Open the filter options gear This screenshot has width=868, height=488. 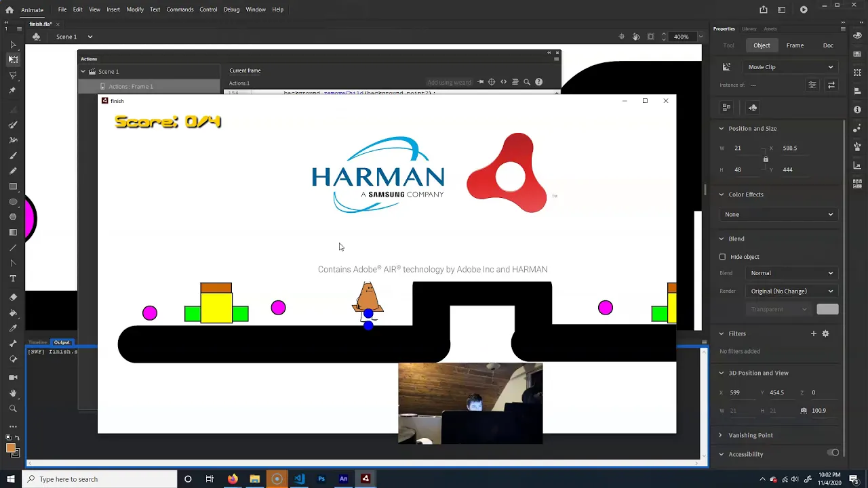point(825,333)
